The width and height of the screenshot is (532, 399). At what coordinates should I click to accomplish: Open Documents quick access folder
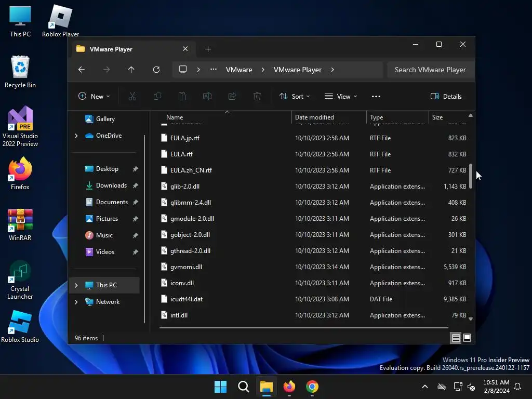(x=112, y=202)
